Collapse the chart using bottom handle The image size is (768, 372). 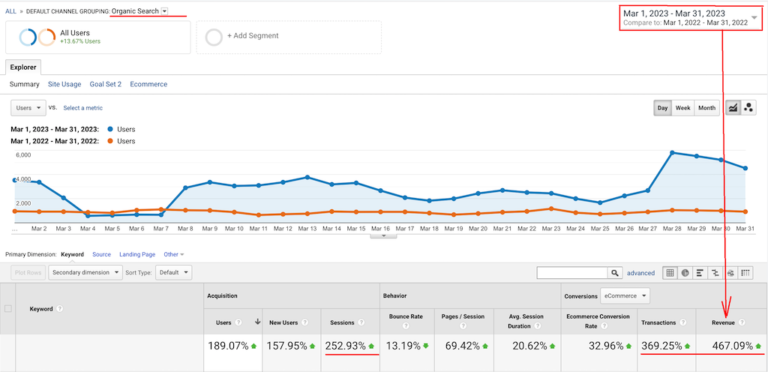tap(384, 235)
